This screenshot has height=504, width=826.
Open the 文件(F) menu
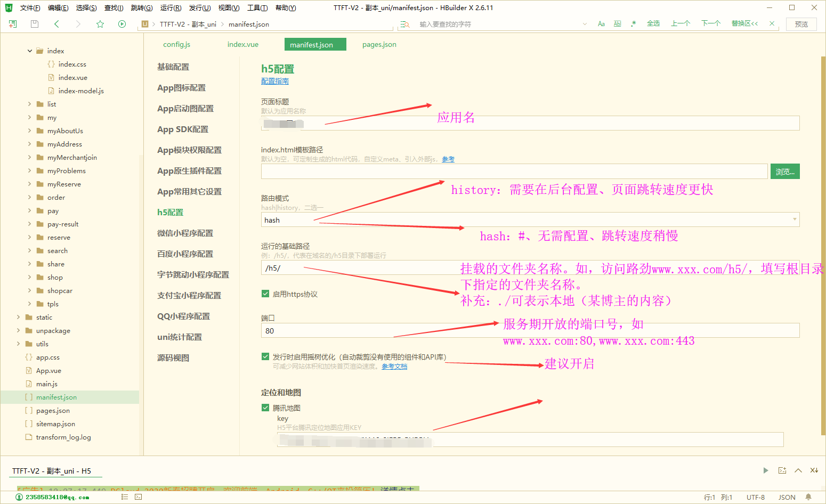point(30,8)
